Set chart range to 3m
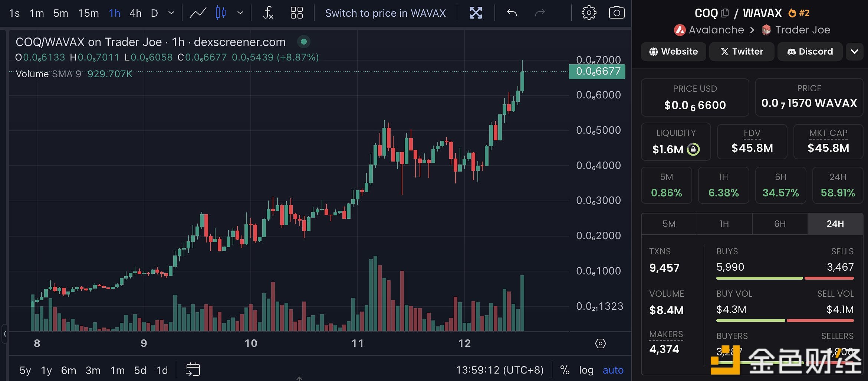 point(93,370)
